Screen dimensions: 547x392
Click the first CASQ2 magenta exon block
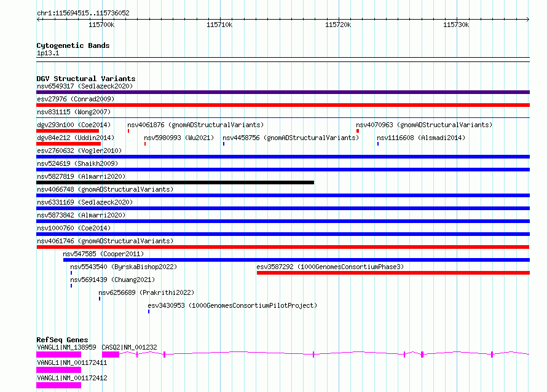tap(111, 355)
